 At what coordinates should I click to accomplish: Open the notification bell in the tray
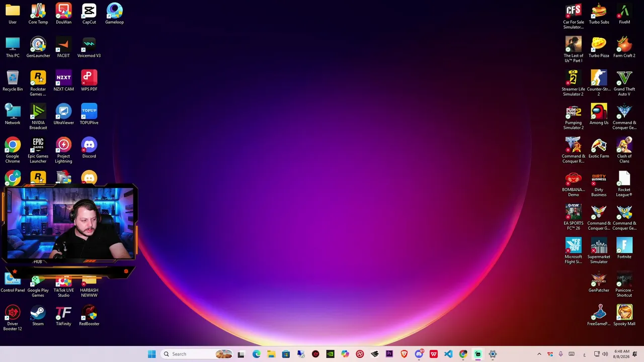point(635,354)
